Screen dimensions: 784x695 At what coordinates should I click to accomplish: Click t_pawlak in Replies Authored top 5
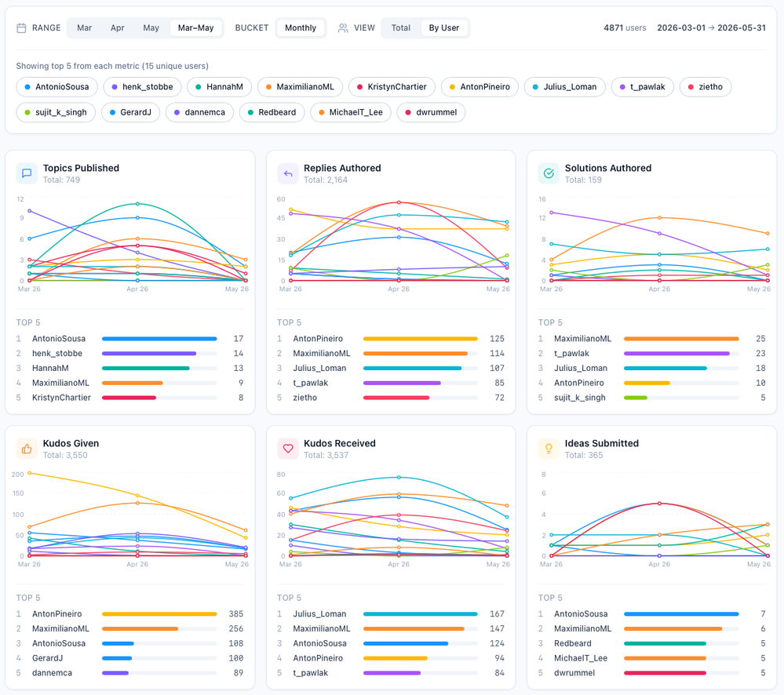point(311,384)
